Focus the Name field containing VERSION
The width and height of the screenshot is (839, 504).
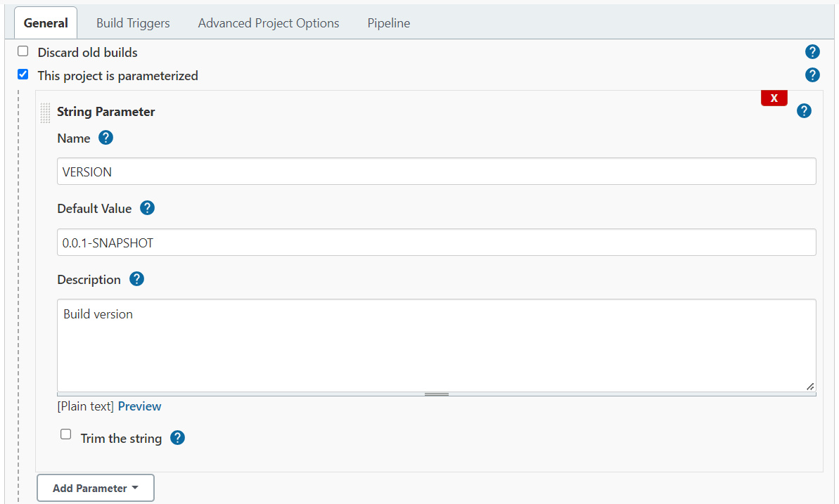436,172
